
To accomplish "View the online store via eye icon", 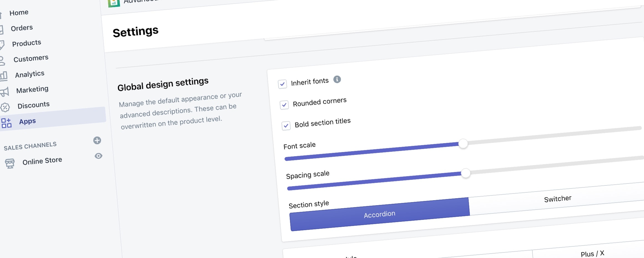I will click(x=99, y=156).
